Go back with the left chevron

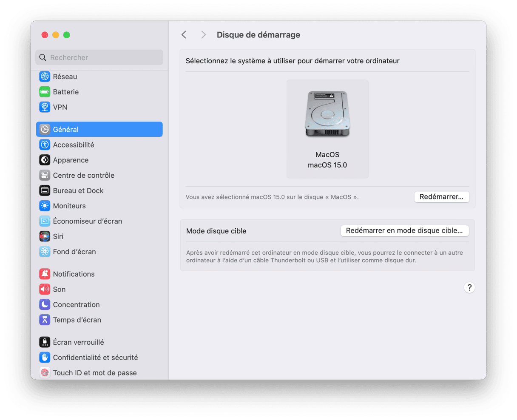click(184, 35)
